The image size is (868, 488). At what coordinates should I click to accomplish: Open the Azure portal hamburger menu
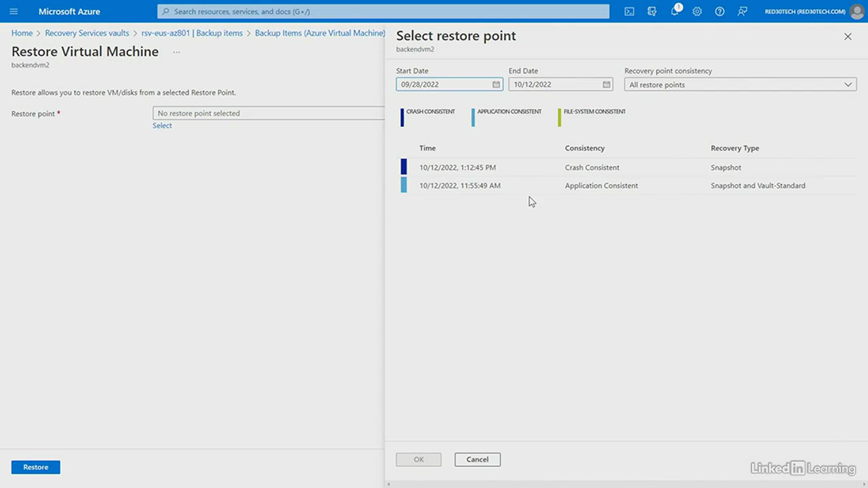(14, 11)
